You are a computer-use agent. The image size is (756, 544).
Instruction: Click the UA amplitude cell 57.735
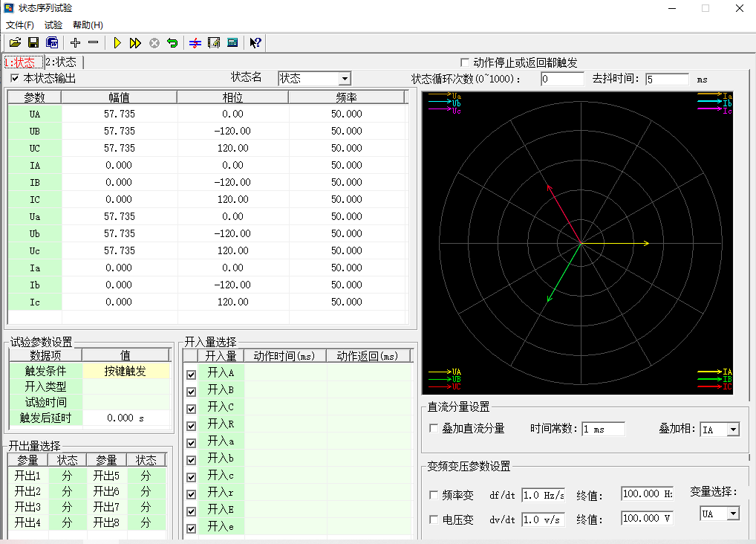[120, 114]
